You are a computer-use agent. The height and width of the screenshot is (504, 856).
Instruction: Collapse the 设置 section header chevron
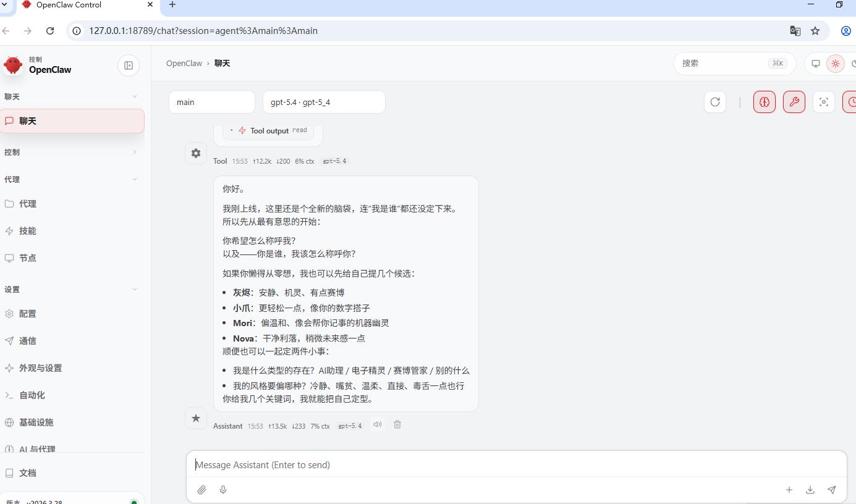(135, 289)
